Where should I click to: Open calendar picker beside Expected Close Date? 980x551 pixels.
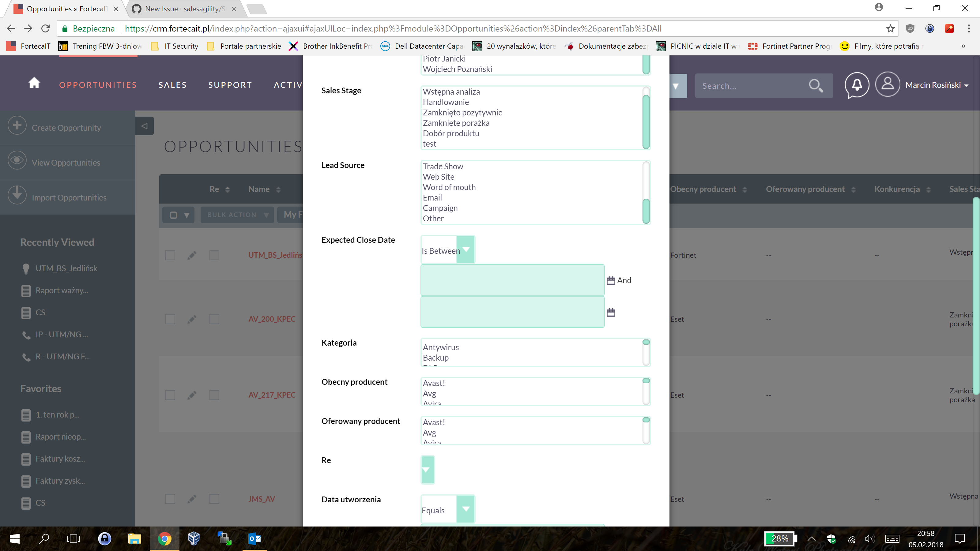(611, 280)
